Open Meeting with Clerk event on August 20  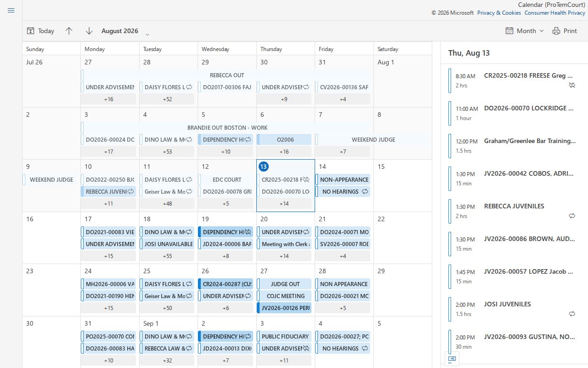[284, 244]
